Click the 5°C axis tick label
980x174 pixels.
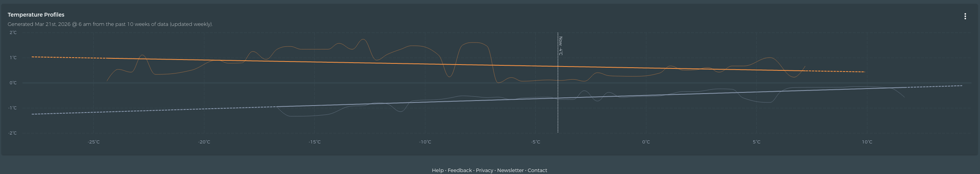pos(757,142)
